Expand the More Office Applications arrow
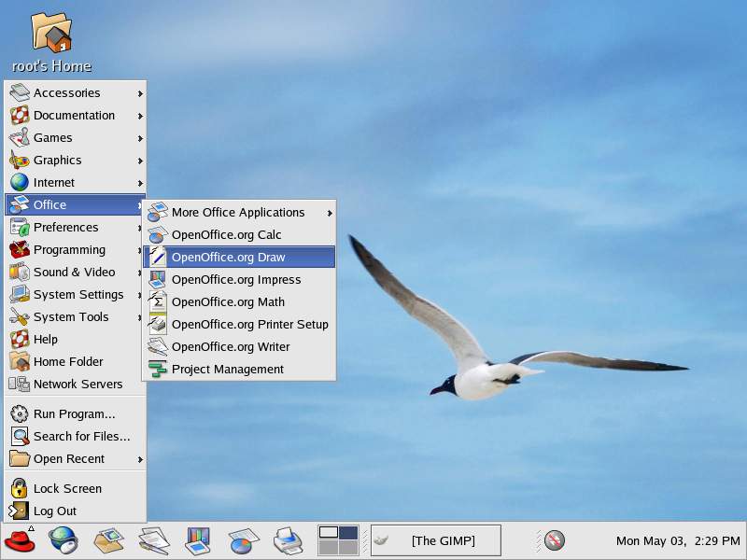747x560 pixels. [x=330, y=213]
